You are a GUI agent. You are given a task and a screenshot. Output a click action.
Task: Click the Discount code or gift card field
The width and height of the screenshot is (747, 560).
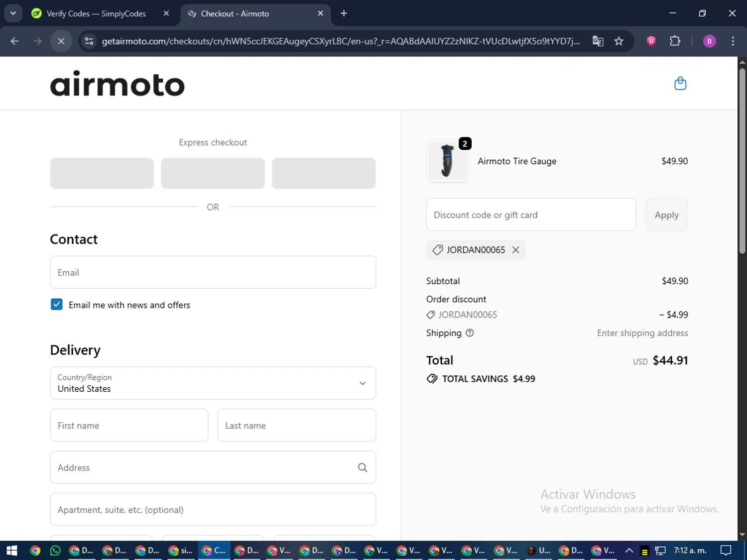click(531, 215)
